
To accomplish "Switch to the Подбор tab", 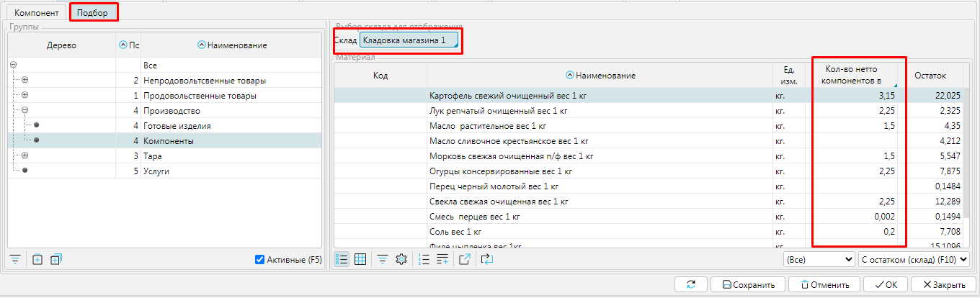I will (93, 13).
